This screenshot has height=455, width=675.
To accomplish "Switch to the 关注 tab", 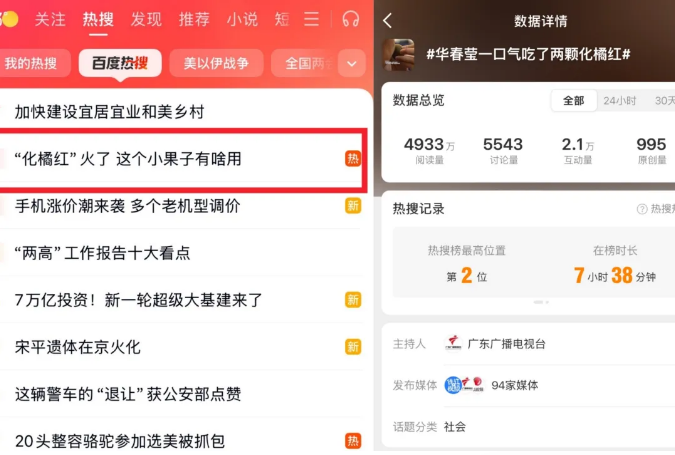I will point(50,19).
